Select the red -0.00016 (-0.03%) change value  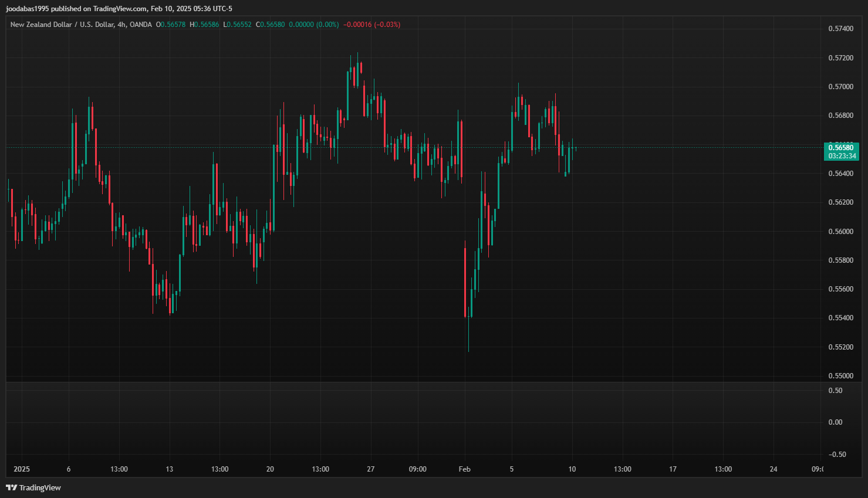click(x=371, y=25)
